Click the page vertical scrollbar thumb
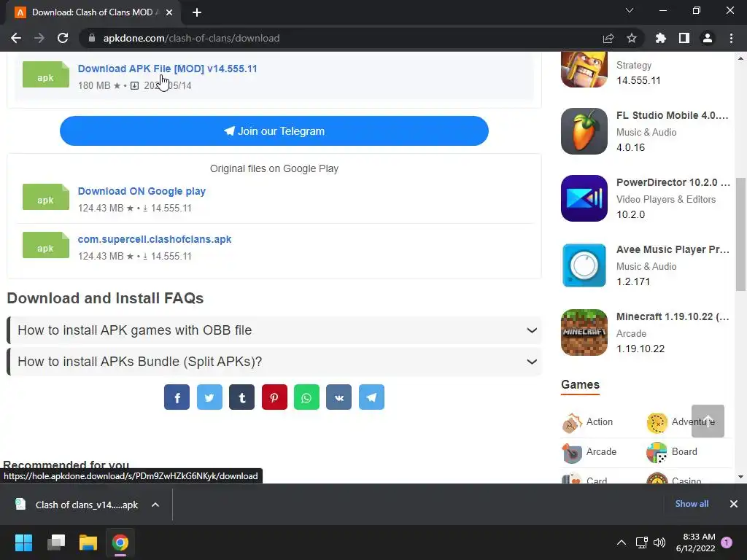 (740, 234)
